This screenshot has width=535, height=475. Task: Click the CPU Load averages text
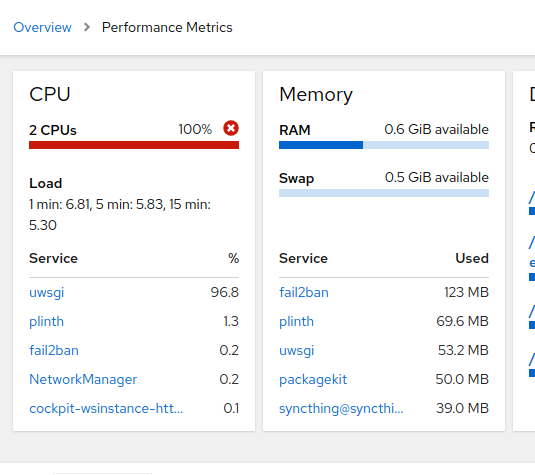120,215
